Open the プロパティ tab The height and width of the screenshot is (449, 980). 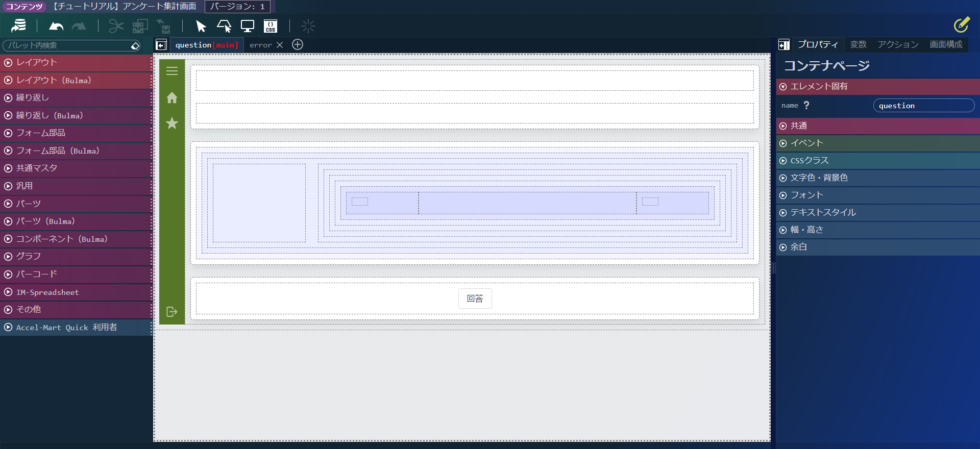[x=818, y=44]
